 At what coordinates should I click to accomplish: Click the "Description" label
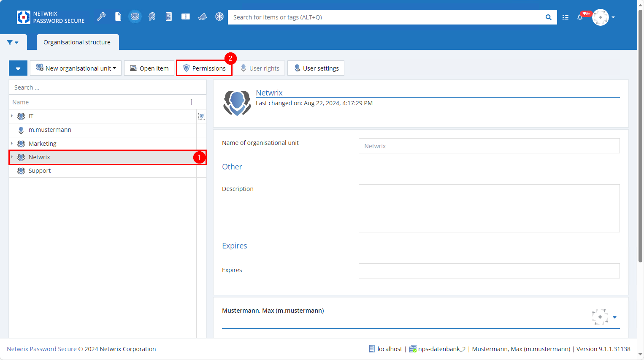click(x=238, y=189)
